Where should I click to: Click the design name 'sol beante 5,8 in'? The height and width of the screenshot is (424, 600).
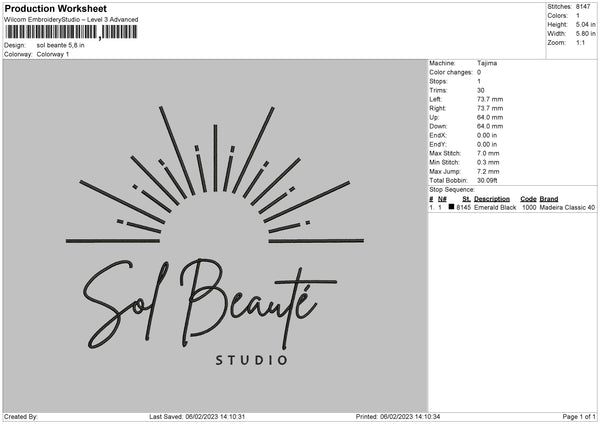[x=62, y=46]
